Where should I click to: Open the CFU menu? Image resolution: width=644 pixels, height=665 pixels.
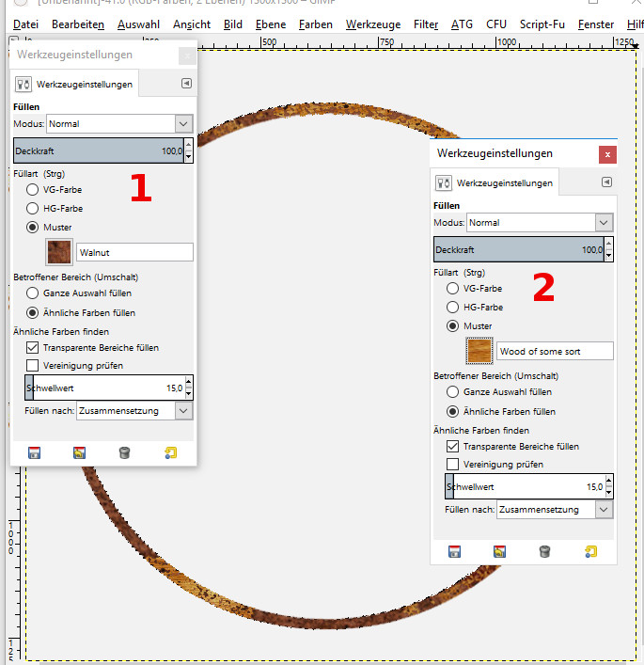pyautogui.click(x=496, y=24)
